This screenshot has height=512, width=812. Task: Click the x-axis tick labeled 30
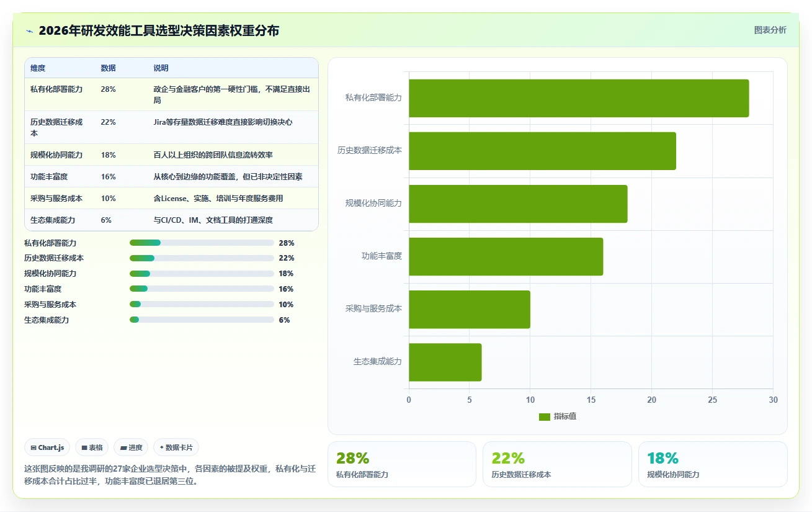click(x=773, y=400)
